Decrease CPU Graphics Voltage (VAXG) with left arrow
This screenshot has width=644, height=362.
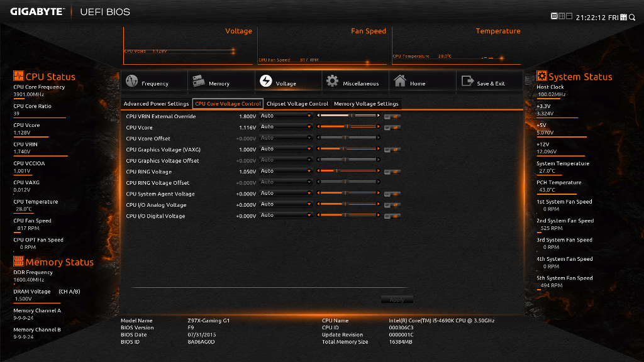[x=318, y=149]
